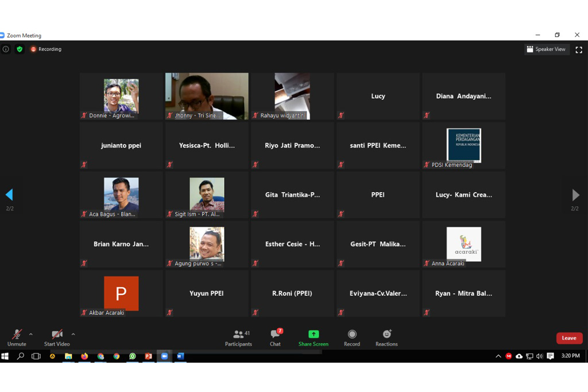Select Anna Acaraki logo tile
Image resolution: width=588 pixels, height=392 pixels.
pos(463,244)
